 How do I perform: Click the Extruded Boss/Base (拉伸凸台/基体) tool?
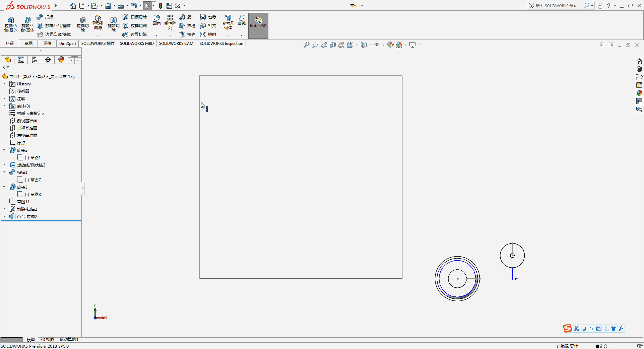pos(11,24)
